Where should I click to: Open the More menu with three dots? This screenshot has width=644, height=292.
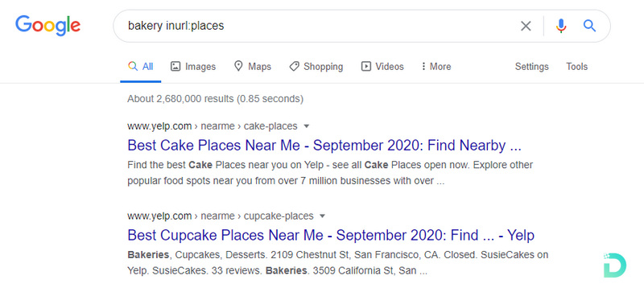click(x=436, y=66)
